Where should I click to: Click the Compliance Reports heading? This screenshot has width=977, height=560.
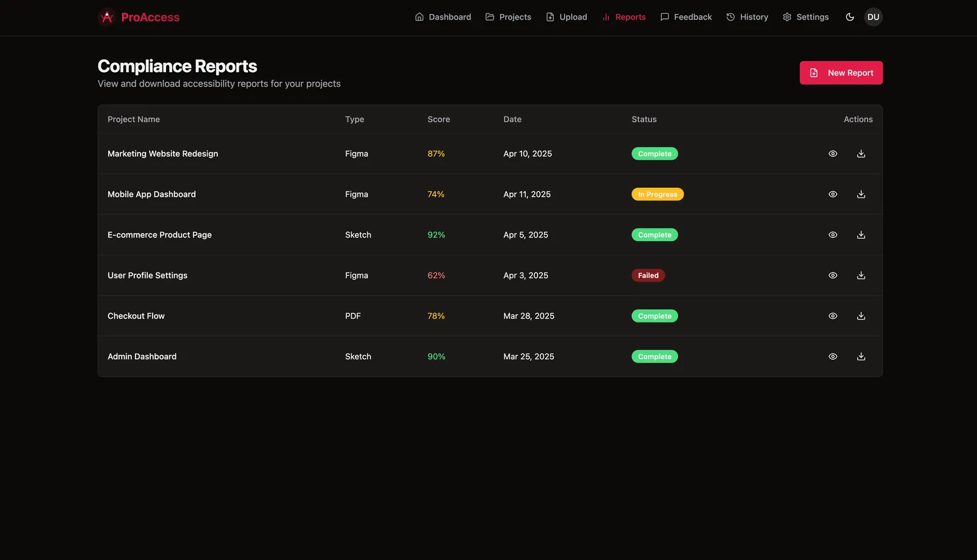click(177, 66)
